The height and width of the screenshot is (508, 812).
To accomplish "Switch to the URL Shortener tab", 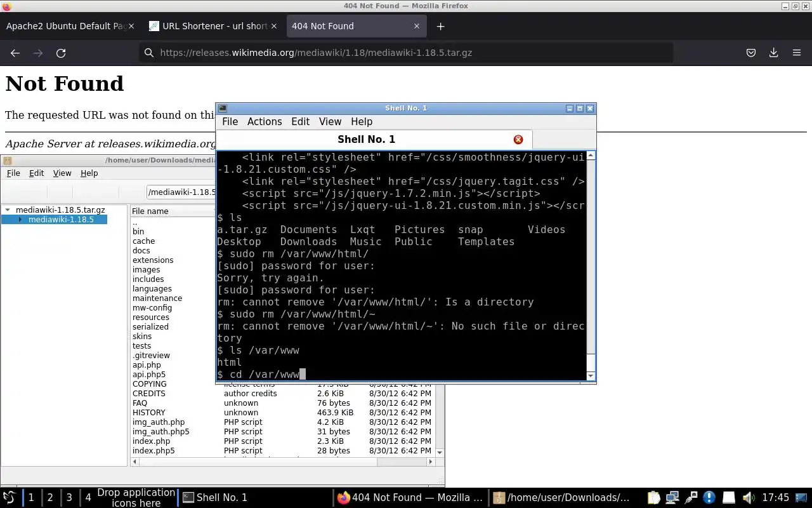I will [214, 26].
